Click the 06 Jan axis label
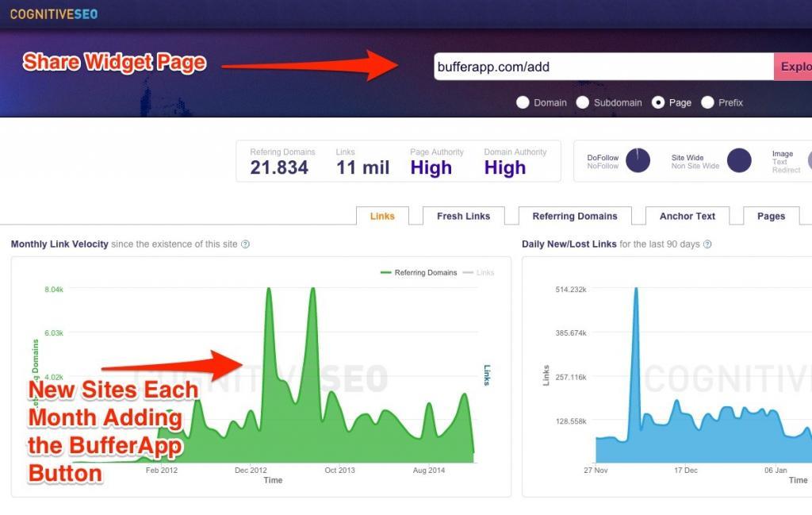This screenshot has width=812, height=515. [776, 470]
